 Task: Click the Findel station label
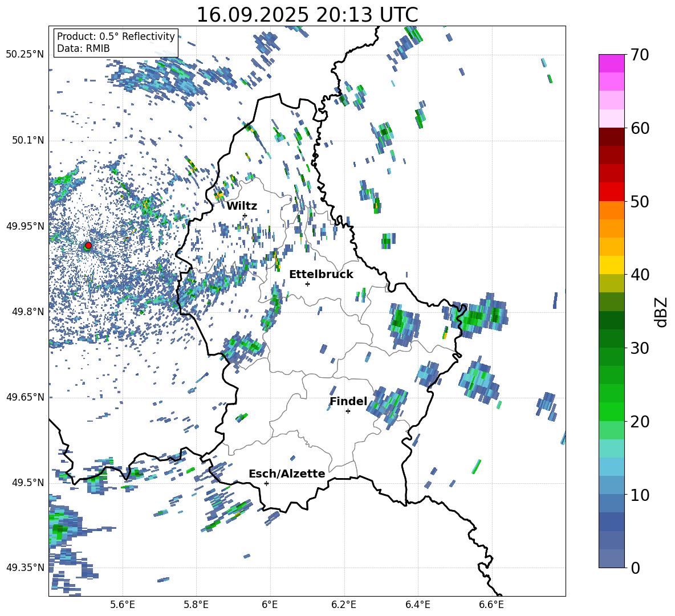(x=348, y=401)
